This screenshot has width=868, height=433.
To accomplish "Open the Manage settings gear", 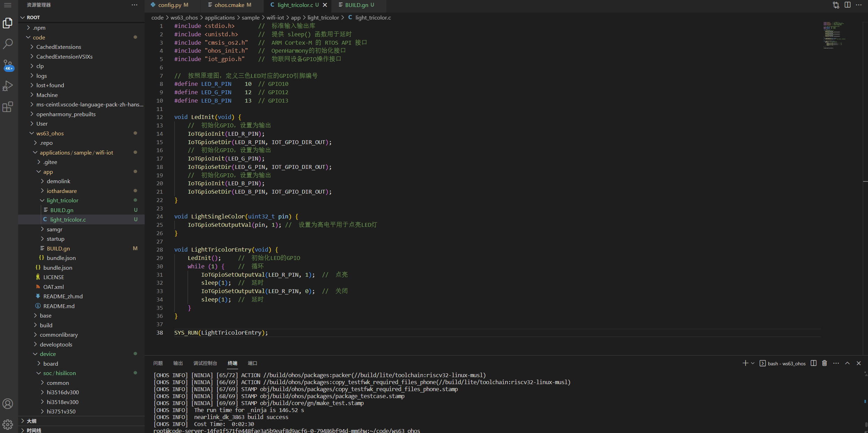I will 8,424.
